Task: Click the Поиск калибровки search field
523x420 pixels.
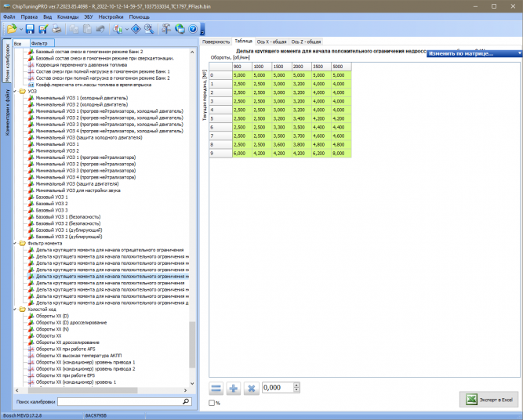Action: (119, 402)
